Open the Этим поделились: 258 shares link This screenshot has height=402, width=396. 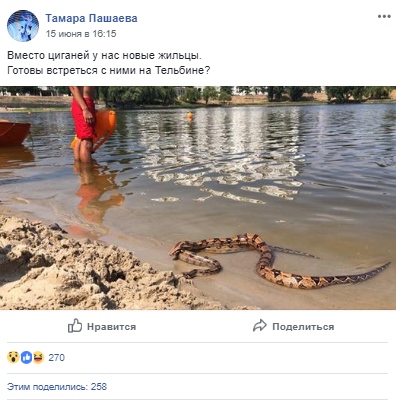coord(57,387)
